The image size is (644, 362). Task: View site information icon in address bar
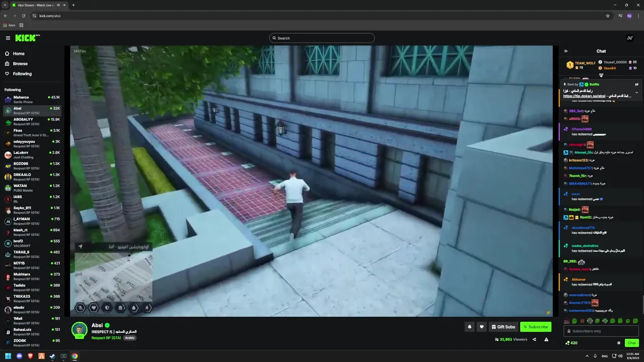click(x=35, y=16)
